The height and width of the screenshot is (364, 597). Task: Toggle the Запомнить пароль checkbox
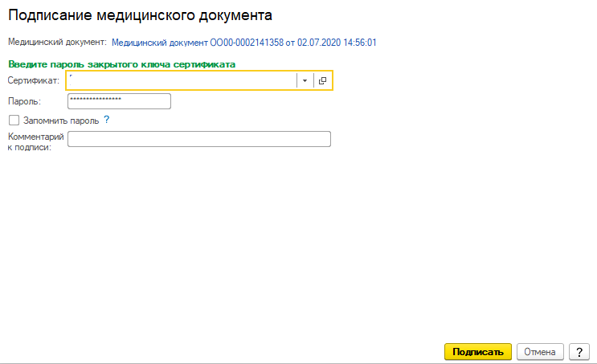[x=14, y=120]
